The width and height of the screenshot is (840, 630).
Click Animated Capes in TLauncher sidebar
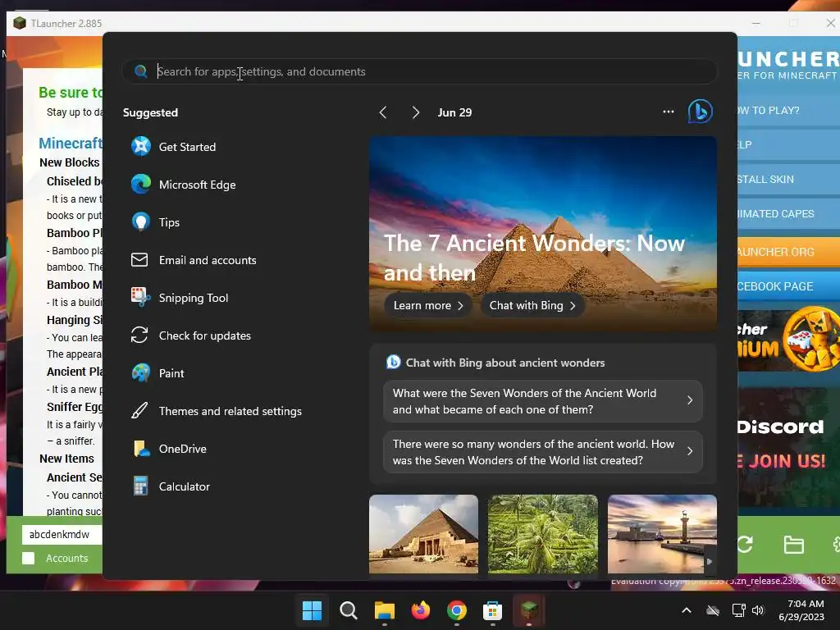tap(788, 214)
